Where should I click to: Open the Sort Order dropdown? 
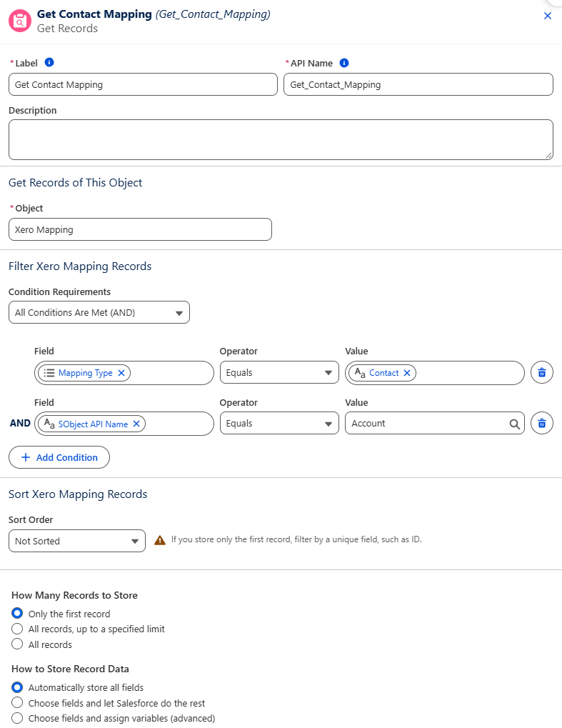[x=77, y=541]
